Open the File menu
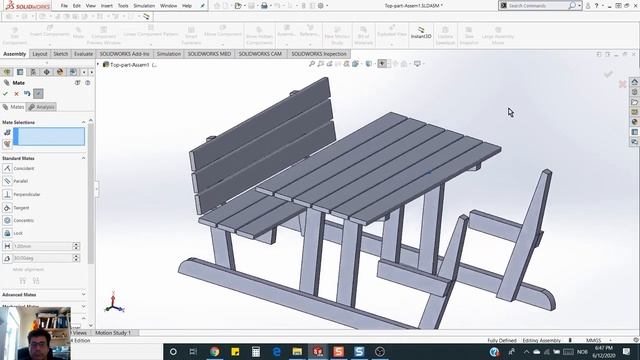 tap(64, 6)
